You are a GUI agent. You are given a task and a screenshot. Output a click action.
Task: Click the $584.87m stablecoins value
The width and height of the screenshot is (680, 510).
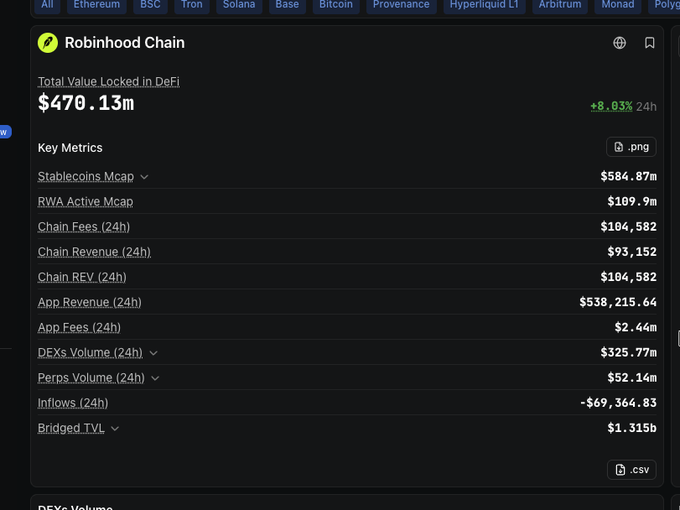pyautogui.click(x=628, y=177)
